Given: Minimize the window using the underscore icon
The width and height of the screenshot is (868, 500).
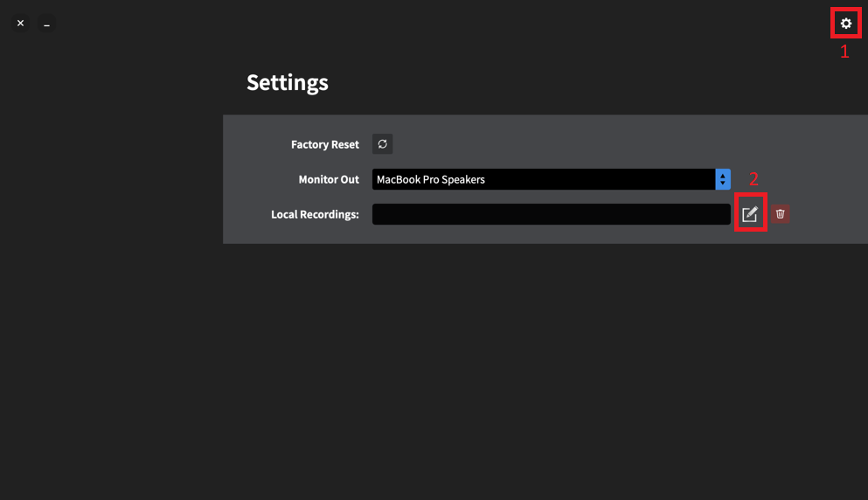Looking at the screenshot, I should 46,24.
